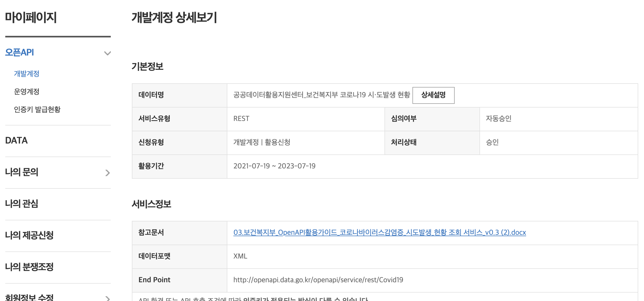
Task: Click the XML data format value
Action: pyautogui.click(x=240, y=256)
